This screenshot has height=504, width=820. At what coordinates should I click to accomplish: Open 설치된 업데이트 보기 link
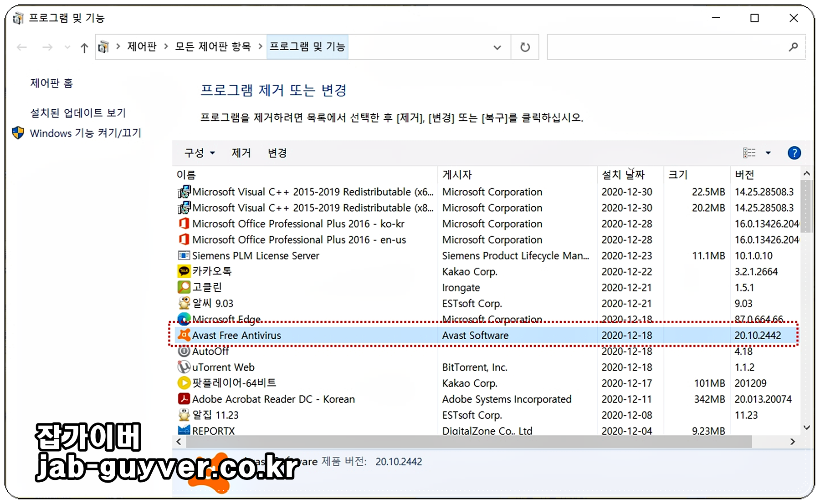click(x=78, y=112)
